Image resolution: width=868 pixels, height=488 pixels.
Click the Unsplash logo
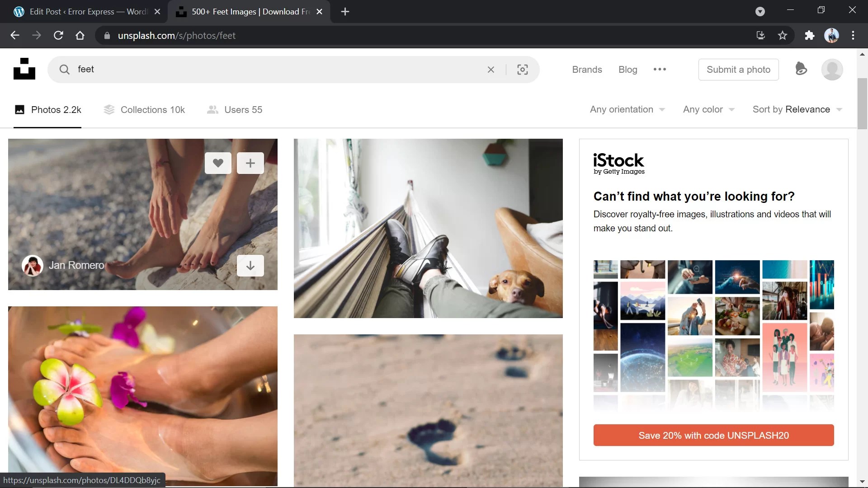coord(24,69)
